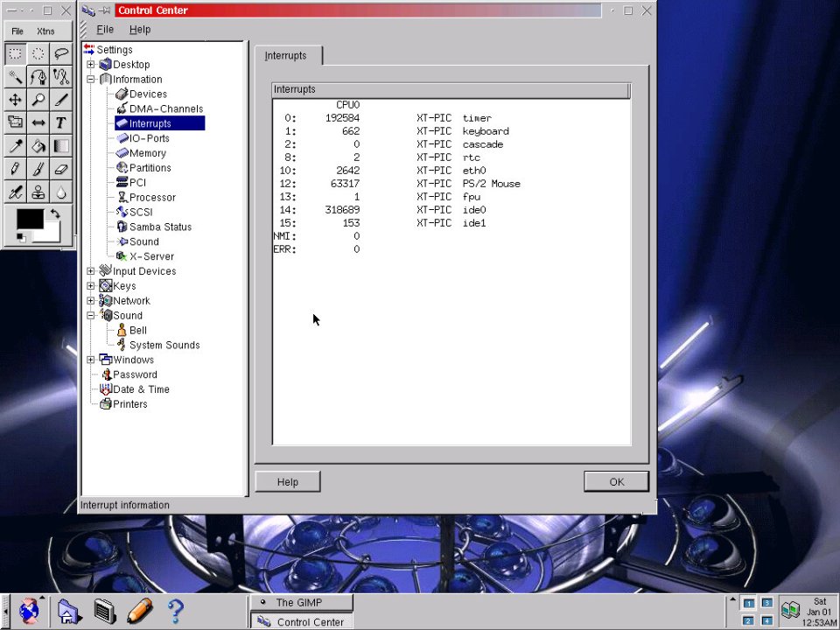Screen dimensions: 840x630
Task: Open the Xtns menu in GIMP
Action: pos(45,31)
